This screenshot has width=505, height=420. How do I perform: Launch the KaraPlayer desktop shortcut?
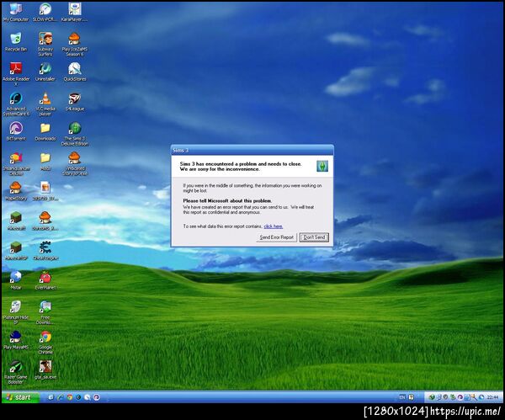(74, 13)
